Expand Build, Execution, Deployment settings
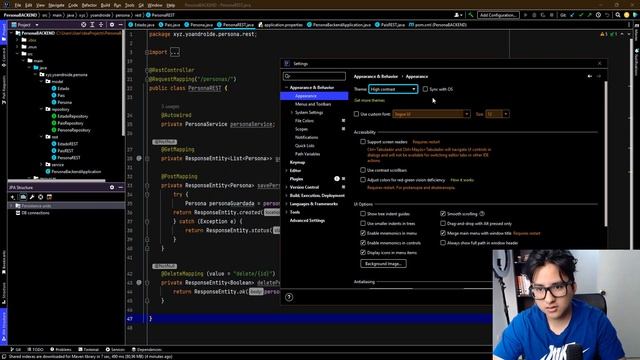 coord(287,196)
